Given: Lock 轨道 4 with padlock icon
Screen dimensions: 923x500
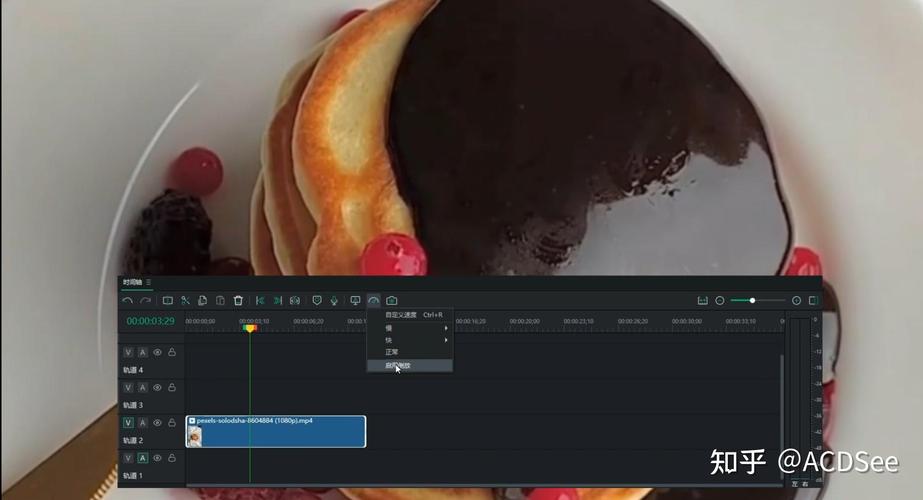Looking at the screenshot, I should coord(172,352).
